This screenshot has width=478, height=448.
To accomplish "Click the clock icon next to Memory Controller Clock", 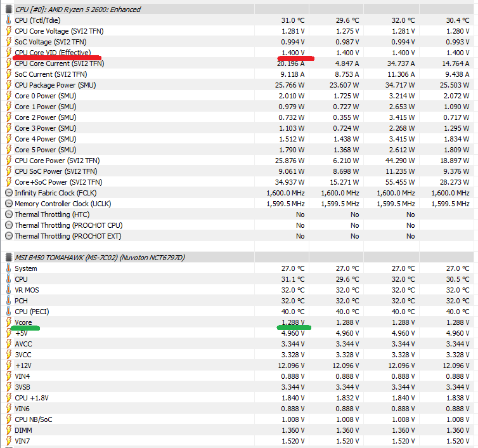I will pos(9,204).
